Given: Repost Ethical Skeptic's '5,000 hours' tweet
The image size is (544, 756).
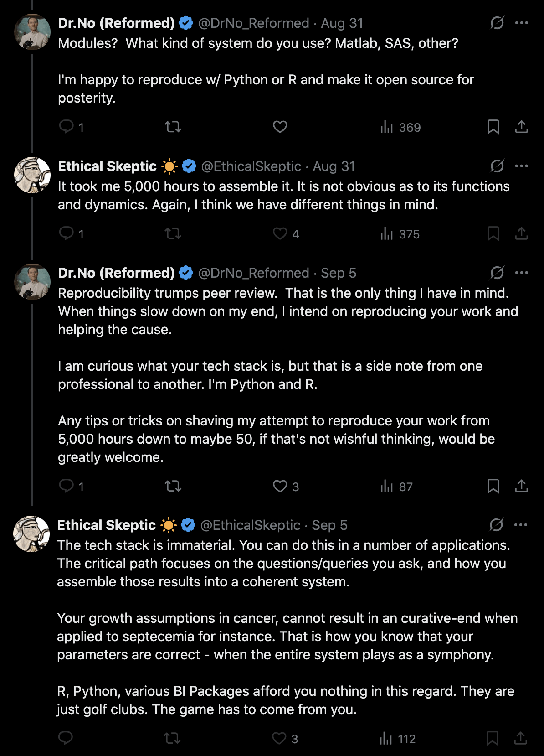Looking at the screenshot, I should [x=173, y=234].
